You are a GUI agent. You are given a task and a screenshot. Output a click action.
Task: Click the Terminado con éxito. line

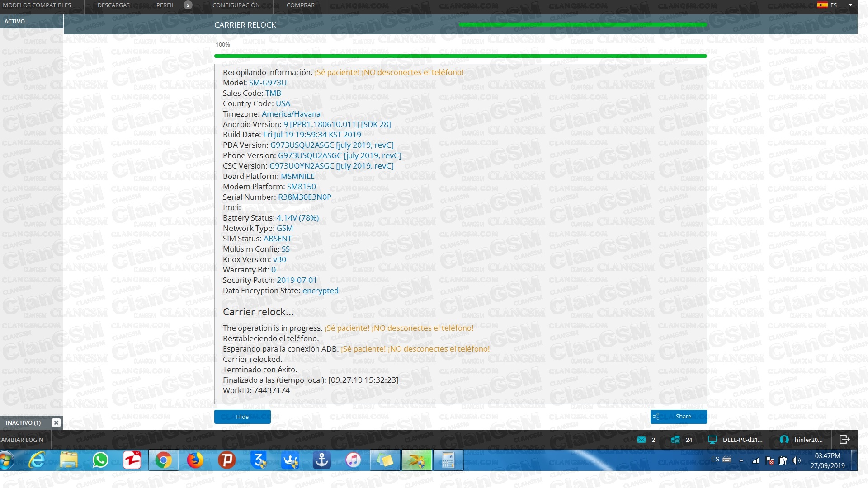coord(260,370)
